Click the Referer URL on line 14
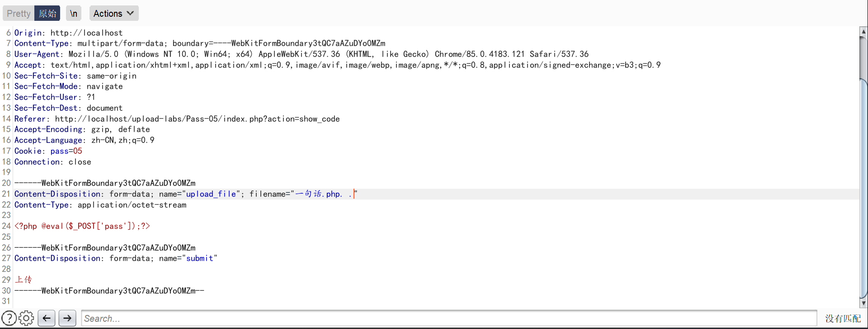Image resolution: width=868 pixels, height=329 pixels. [198, 119]
